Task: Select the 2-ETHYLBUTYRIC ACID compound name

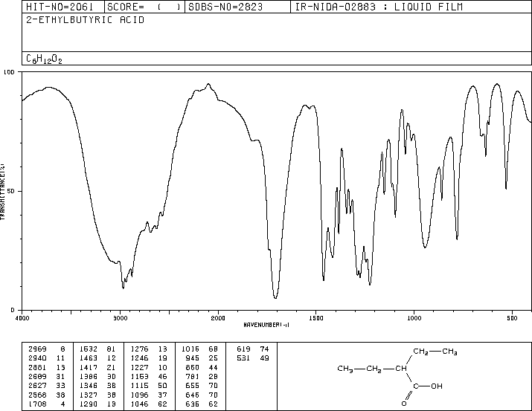Action: [85, 20]
